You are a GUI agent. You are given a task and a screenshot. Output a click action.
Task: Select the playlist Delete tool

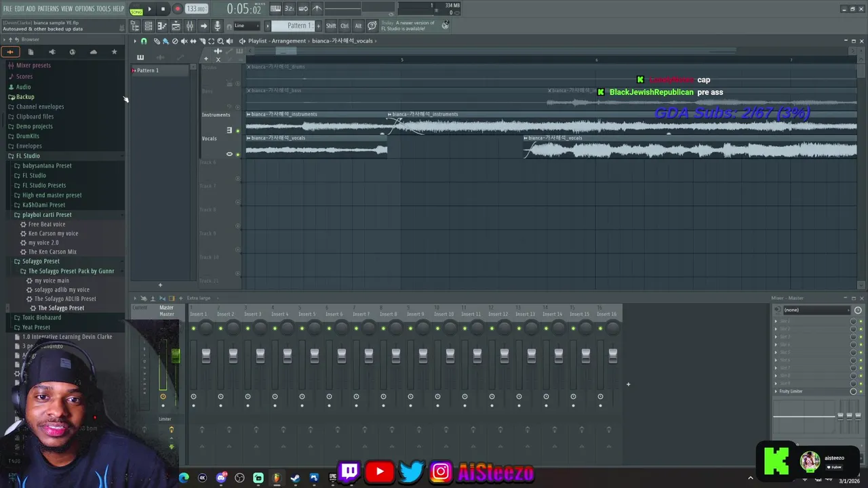pyautogui.click(x=175, y=41)
